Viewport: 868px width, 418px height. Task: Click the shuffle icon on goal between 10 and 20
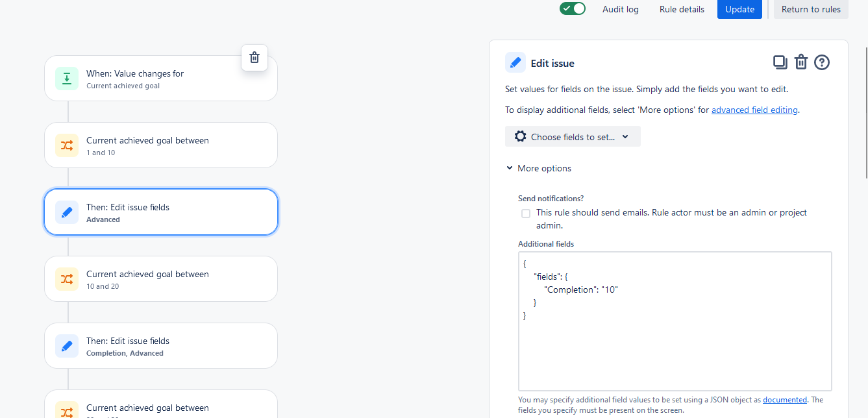pyautogui.click(x=67, y=278)
